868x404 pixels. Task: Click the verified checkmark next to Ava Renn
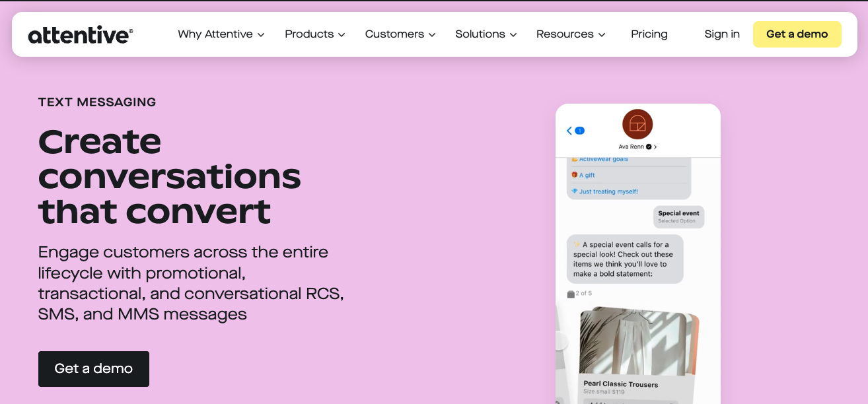649,147
